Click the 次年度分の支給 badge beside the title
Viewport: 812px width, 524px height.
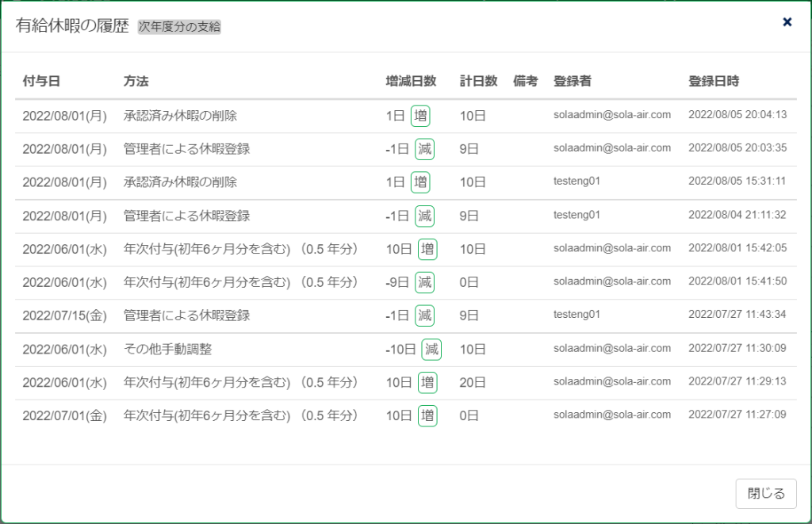point(179,26)
